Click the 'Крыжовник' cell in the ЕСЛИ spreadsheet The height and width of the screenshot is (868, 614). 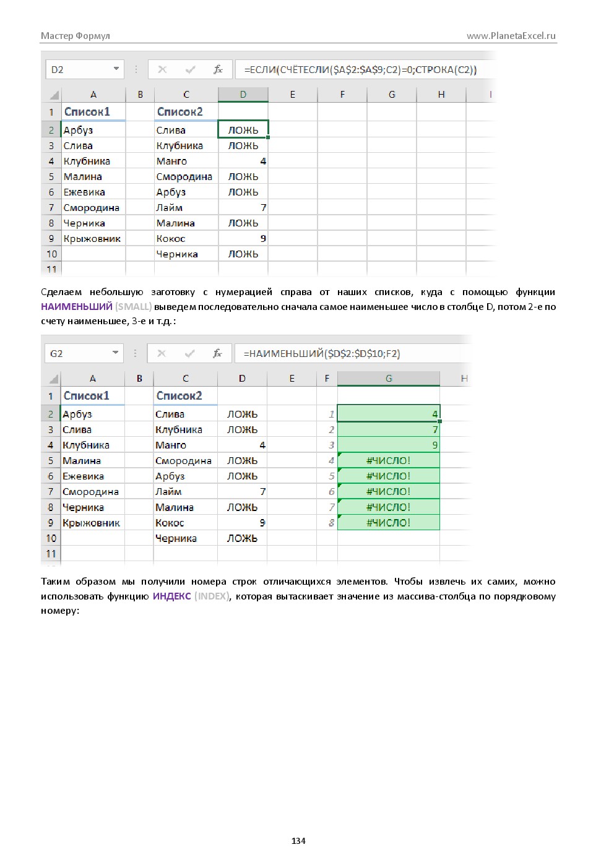point(93,238)
